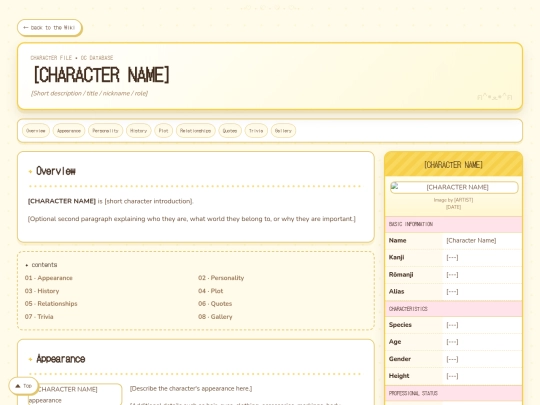Select the Personality nav pill
This screenshot has height=405, width=540.
[105, 131]
